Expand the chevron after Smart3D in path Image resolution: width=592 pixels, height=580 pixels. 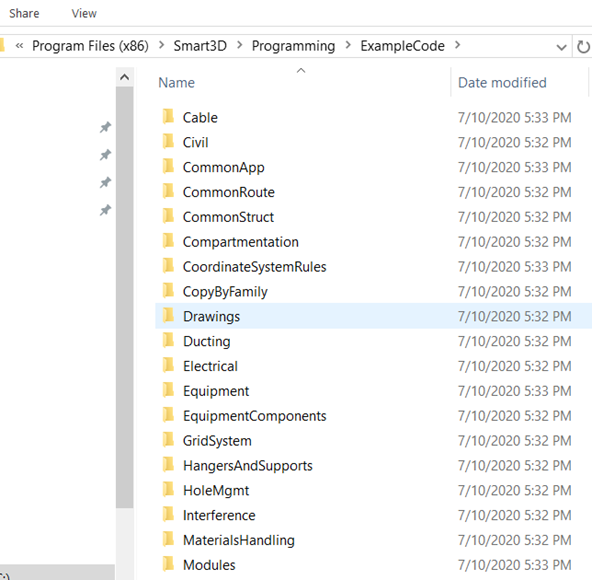[239, 45]
